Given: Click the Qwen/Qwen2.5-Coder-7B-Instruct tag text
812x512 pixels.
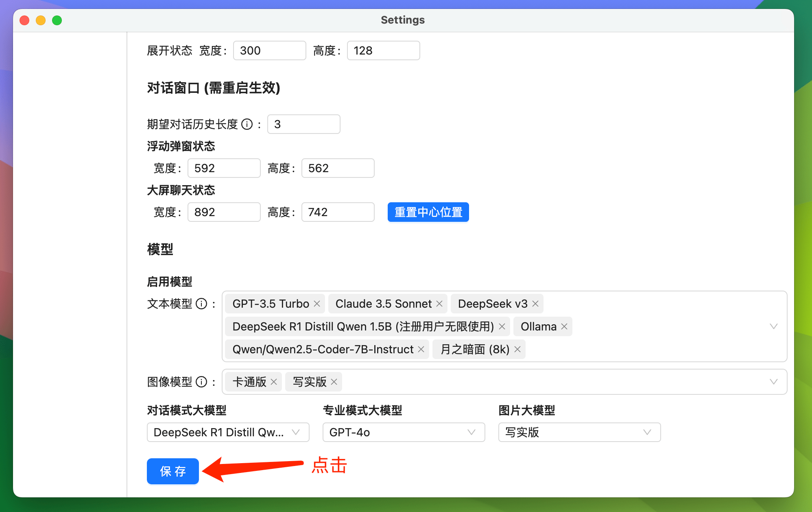Looking at the screenshot, I should coord(323,349).
